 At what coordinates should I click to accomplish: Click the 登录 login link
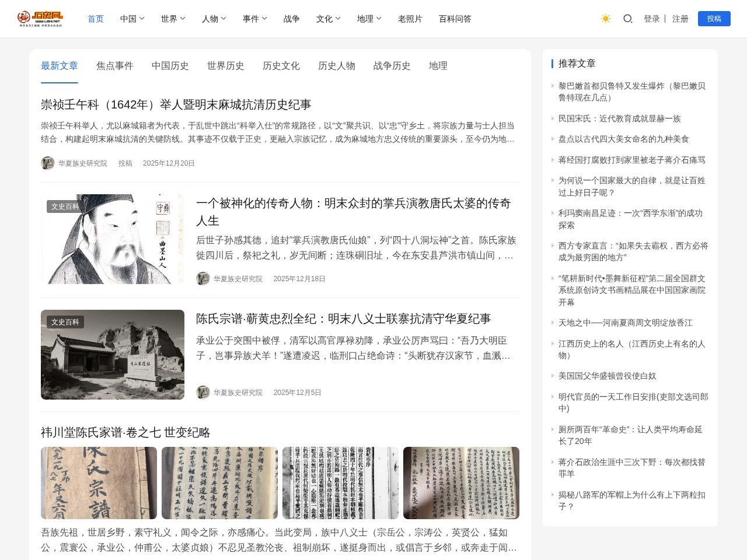pyautogui.click(x=651, y=19)
